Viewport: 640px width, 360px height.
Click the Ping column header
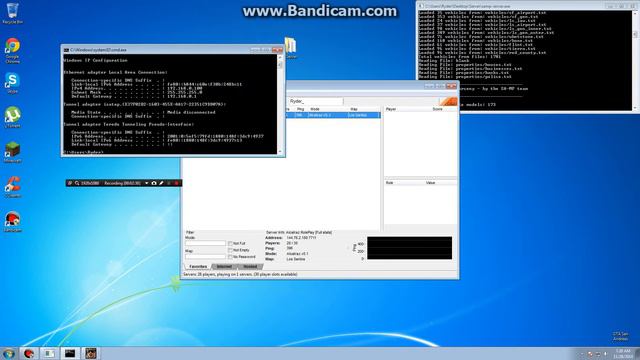pyautogui.click(x=301, y=109)
